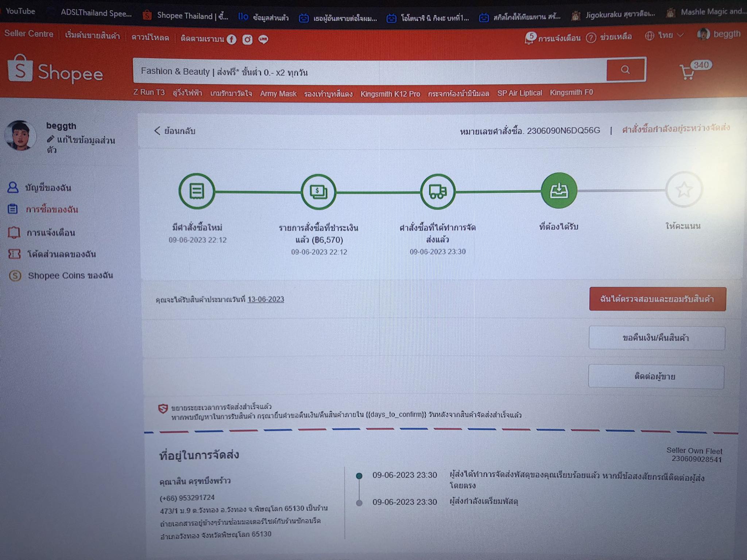Open the Instagram follow icon
This screenshot has width=747, height=560.
[247, 39]
